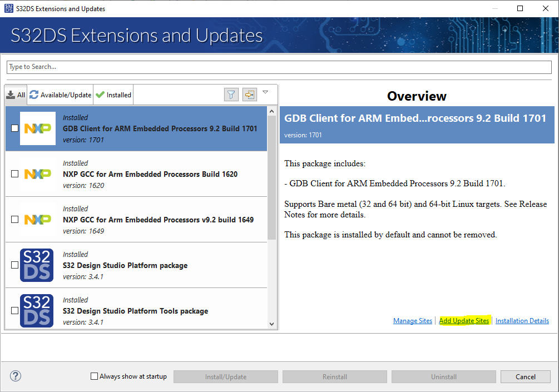559x392 pixels.
Task: Tick the S32 Design Studio Platform package checkbox
Action: coord(15,265)
